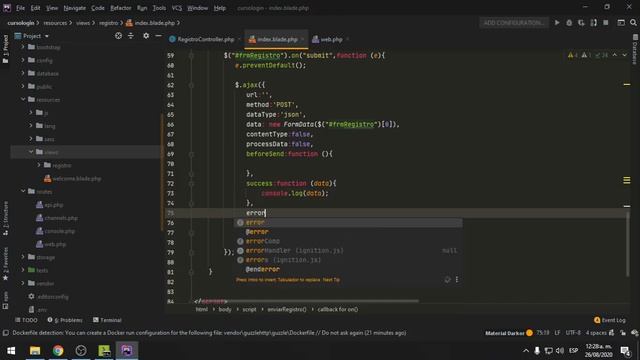Image resolution: width=640 pixels, height=360 pixels.
Task: Click the Material Darker theme indicator
Action: pyautogui.click(x=504, y=333)
